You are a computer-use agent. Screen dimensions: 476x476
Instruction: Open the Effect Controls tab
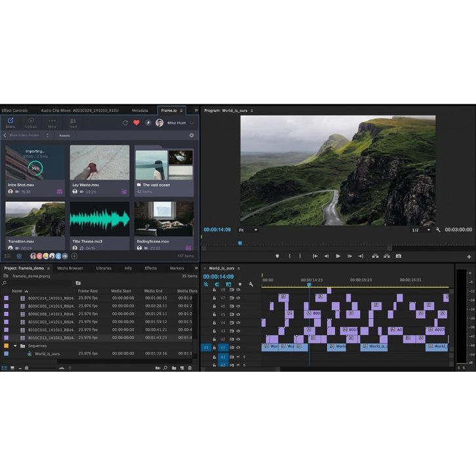[x=14, y=111]
